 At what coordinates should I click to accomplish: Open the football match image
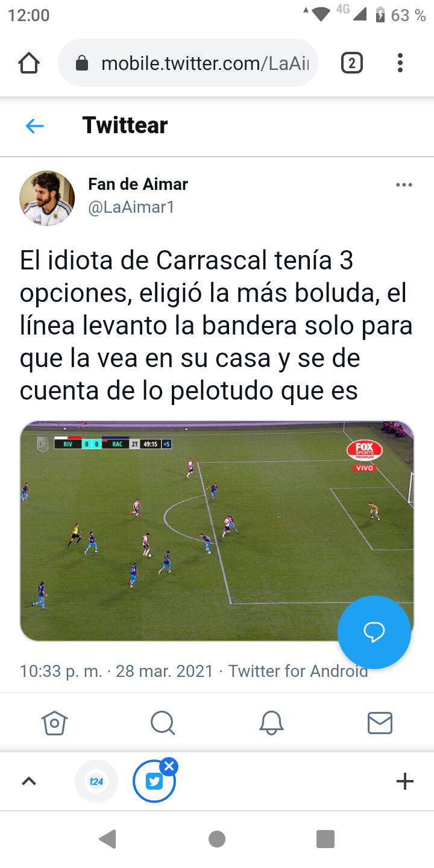coord(217,531)
